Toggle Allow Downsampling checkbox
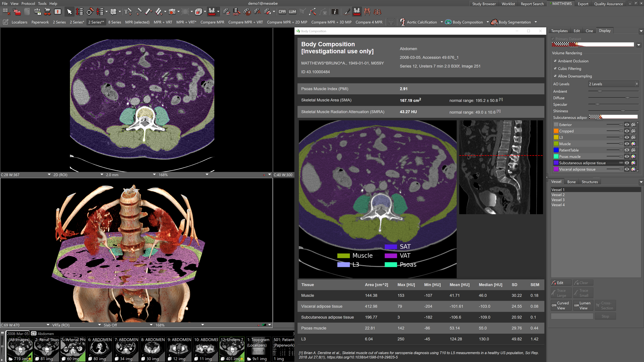The height and width of the screenshot is (362, 644). [x=555, y=76]
